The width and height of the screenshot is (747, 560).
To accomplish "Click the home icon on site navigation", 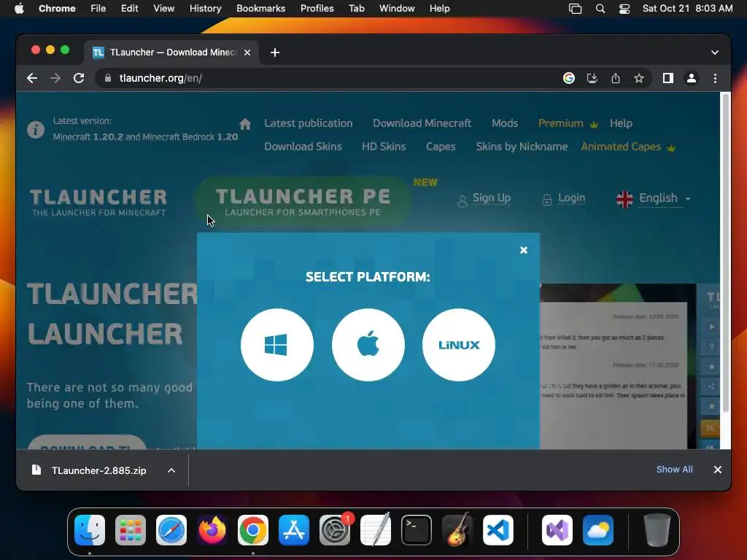I will (x=245, y=124).
